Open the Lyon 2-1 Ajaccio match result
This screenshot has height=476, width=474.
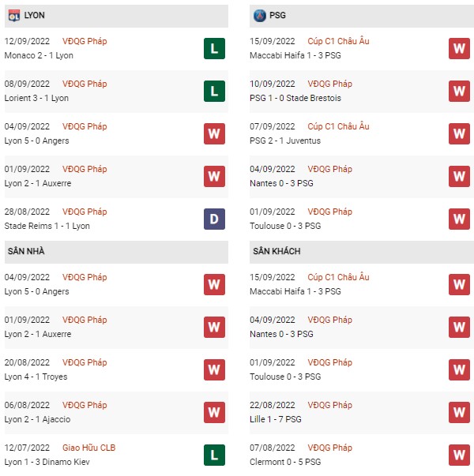pos(37,419)
